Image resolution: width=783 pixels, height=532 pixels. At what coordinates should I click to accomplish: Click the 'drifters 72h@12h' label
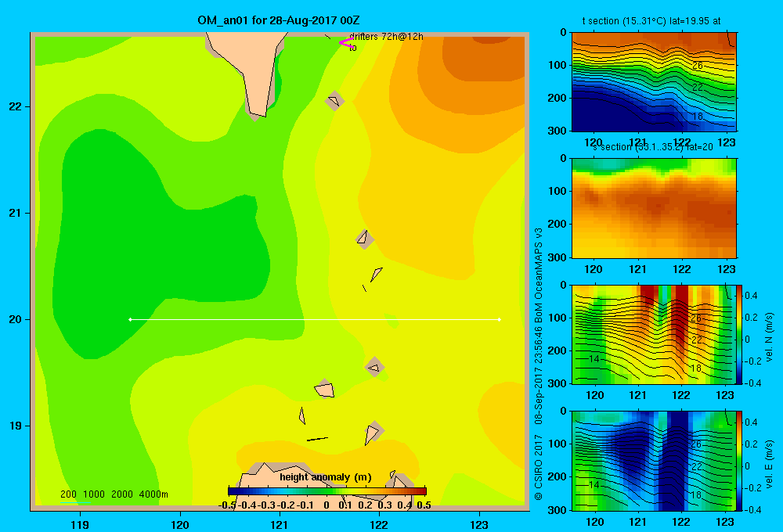tap(386, 37)
